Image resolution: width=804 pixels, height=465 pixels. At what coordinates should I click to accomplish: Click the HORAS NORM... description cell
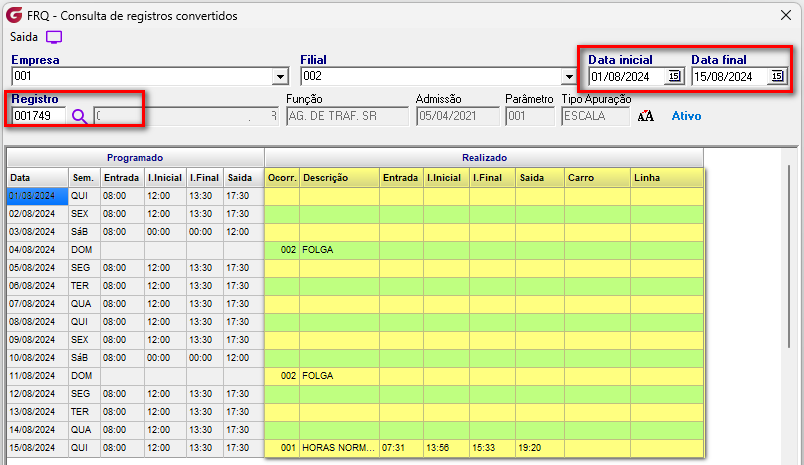click(339, 448)
